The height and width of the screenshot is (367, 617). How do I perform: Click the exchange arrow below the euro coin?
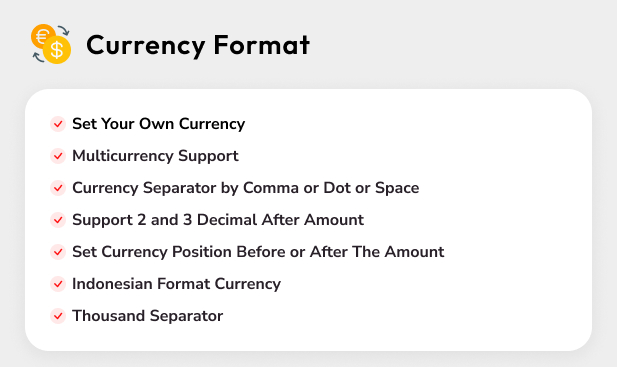[38, 57]
